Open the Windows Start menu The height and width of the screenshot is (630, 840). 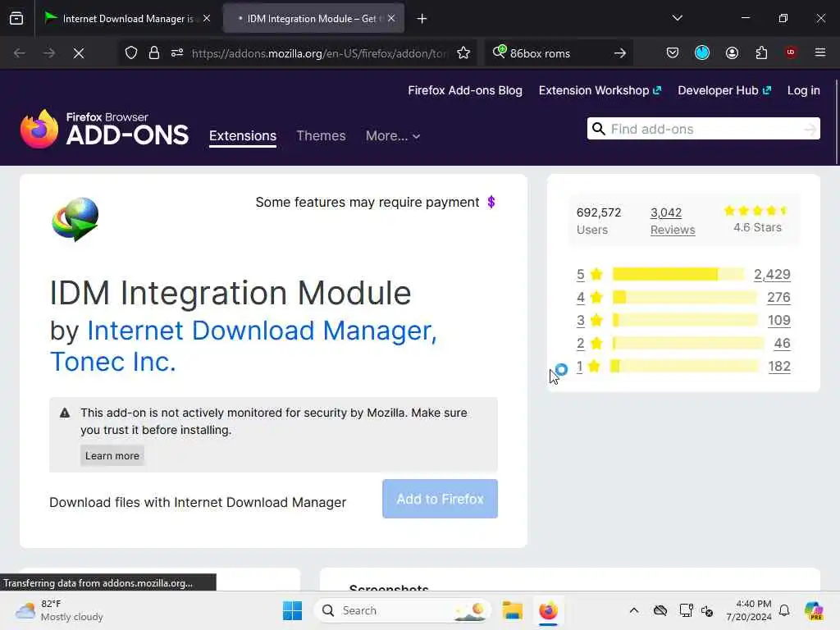[x=293, y=610]
